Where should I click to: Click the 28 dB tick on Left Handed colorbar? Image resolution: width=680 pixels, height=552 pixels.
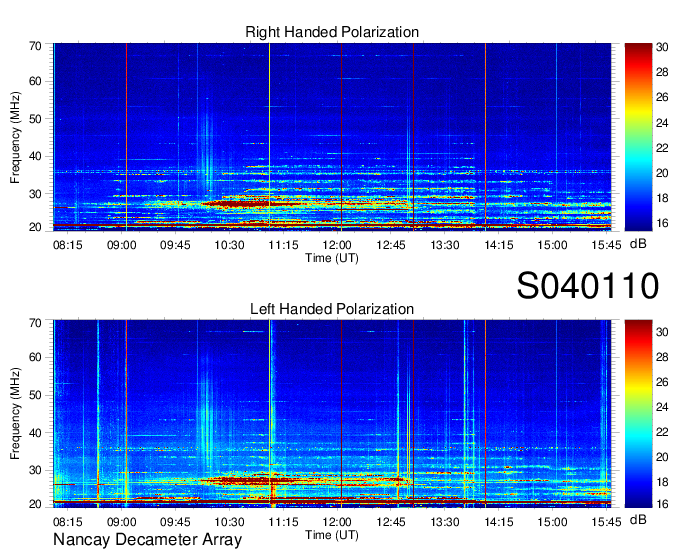pyautogui.click(x=662, y=357)
